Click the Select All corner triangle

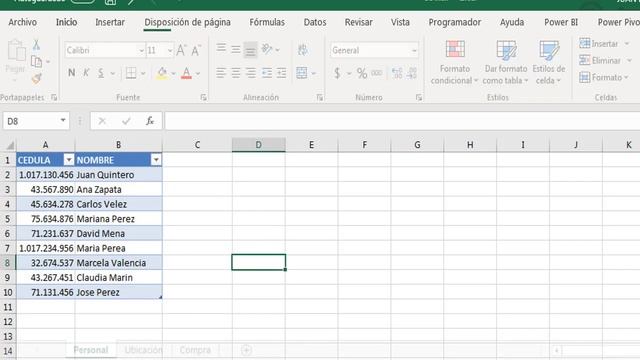[9, 145]
